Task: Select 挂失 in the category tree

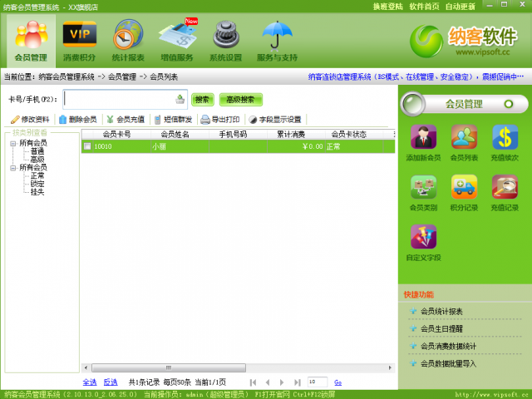Action: click(x=37, y=192)
